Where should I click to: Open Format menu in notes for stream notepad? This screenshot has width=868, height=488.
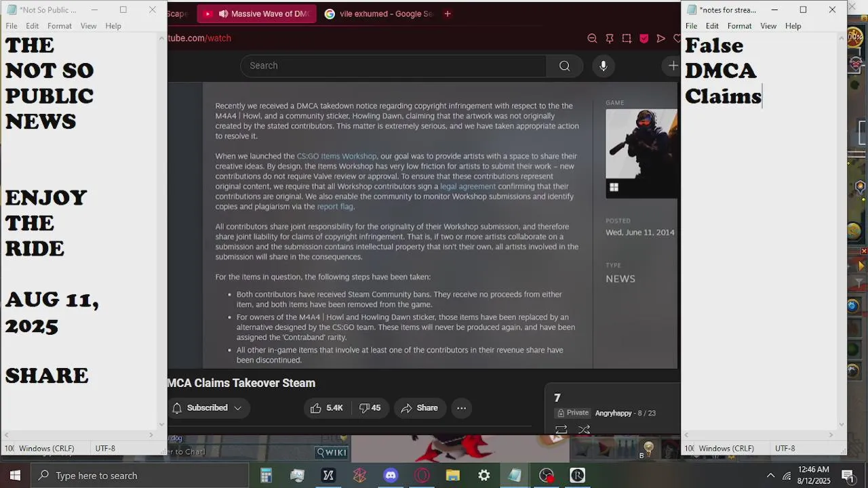[740, 26]
